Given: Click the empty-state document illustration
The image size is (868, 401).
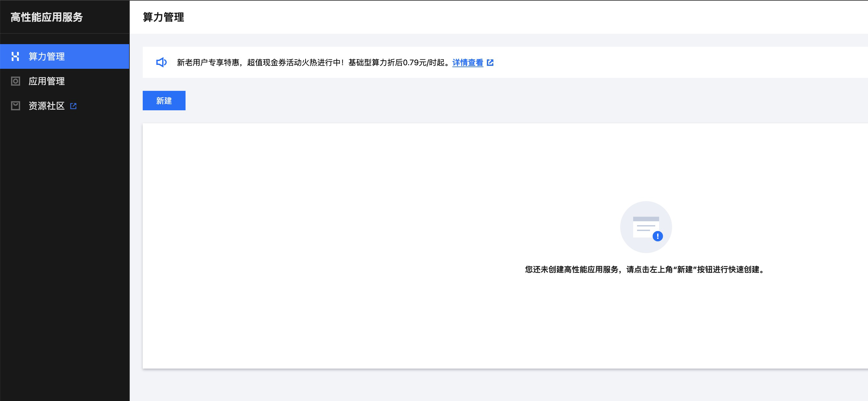Looking at the screenshot, I should tap(646, 226).
